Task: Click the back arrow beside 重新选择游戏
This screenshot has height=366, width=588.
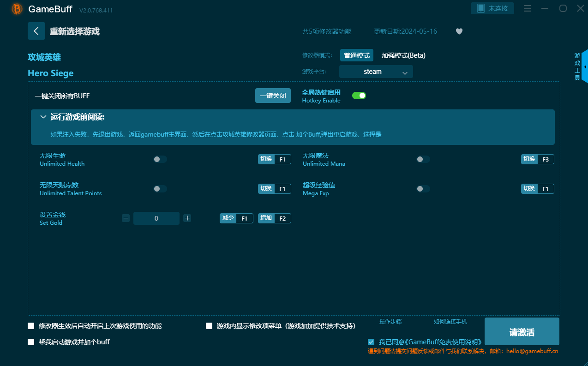Action: pos(36,31)
